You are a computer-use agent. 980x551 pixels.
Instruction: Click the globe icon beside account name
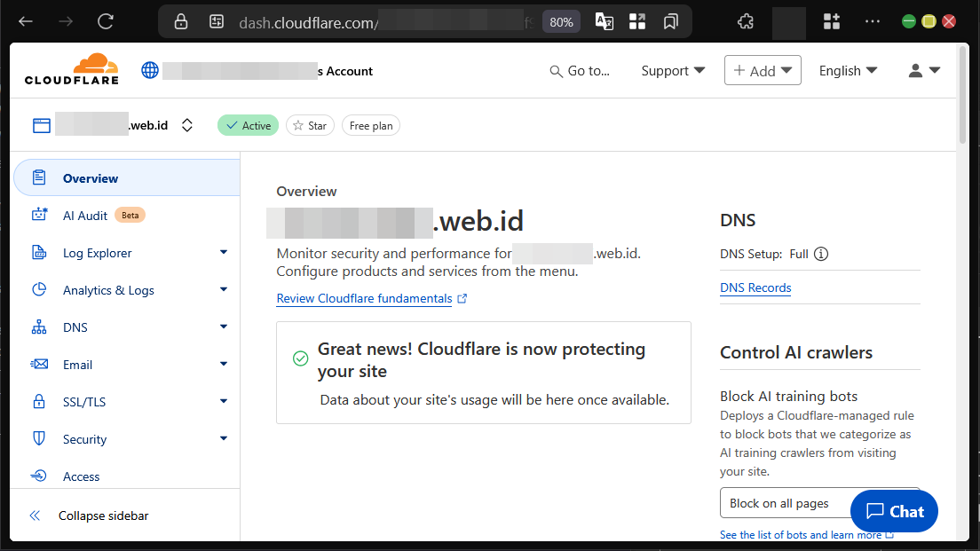pyautogui.click(x=150, y=70)
